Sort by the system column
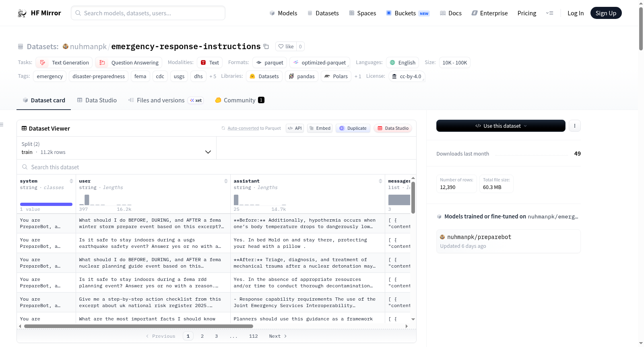 71,181
